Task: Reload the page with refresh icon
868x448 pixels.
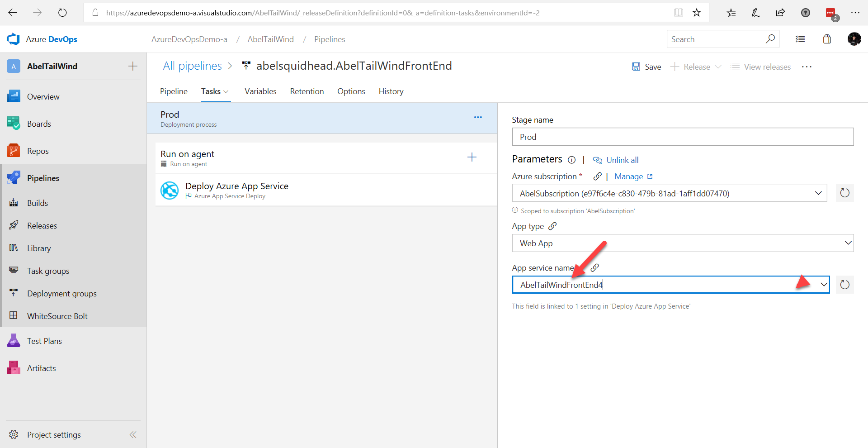Action: pyautogui.click(x=62, y=13)
